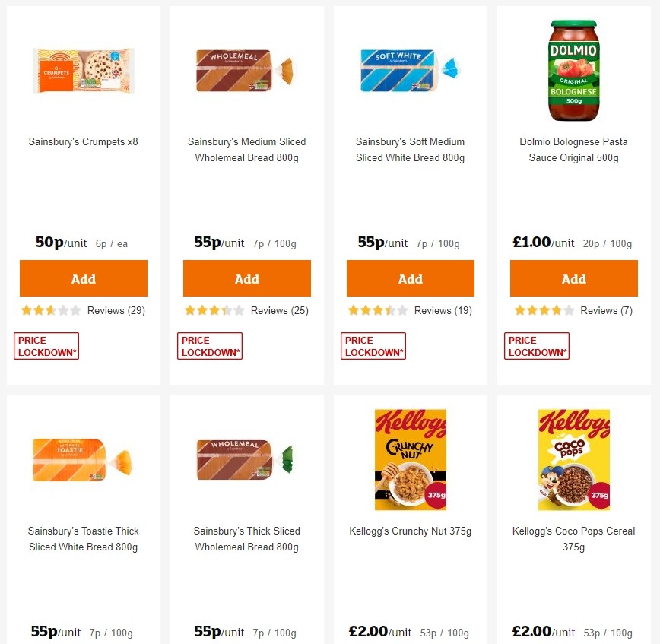The width and height of the screenshot is (660, 644).
Task: Add Sainsbury's Crumpets to the basket
Action: click(x=84, y=278)
